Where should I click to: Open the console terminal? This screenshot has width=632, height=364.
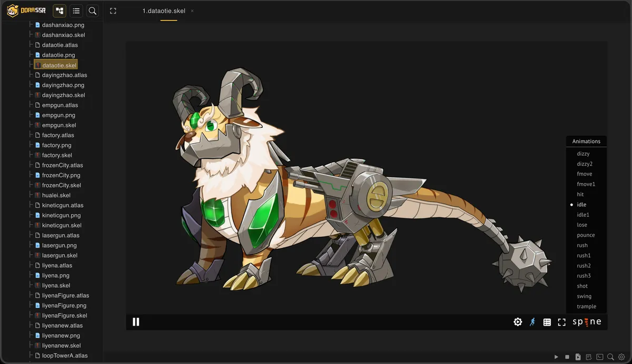pyautogui.click(x=600, y=357)
